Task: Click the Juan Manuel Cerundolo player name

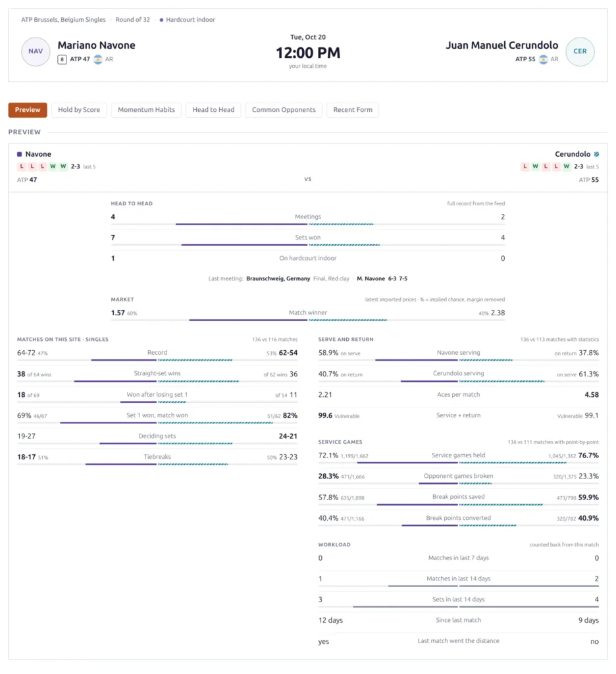Action: point(501,45)
